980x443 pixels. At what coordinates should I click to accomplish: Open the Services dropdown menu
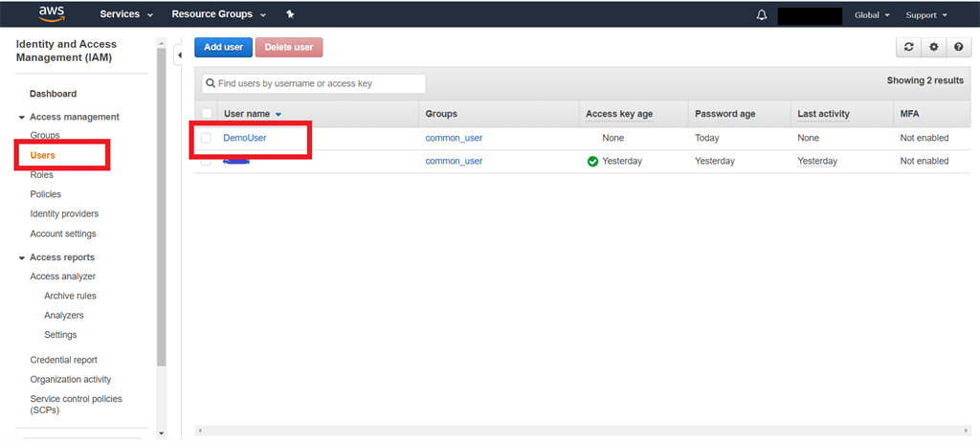click(x=126, y=13)
